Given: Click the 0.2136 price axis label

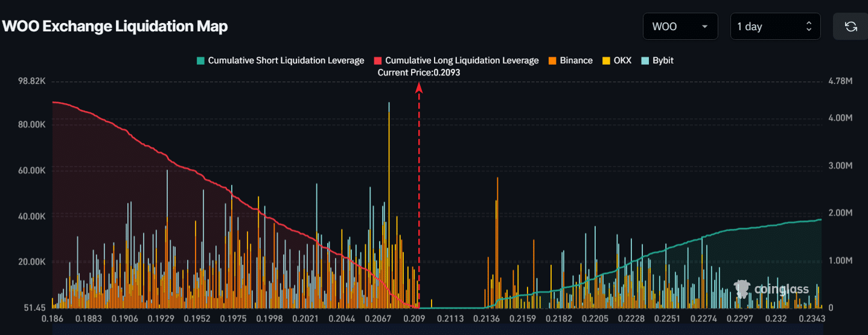Looking at the screenshot, I should pos(486,318).
